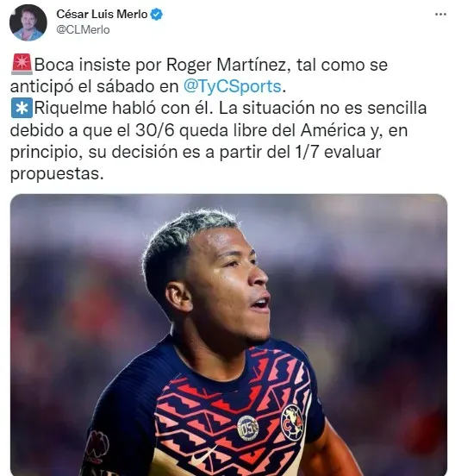Click the final word 'propuestas.'
The width and height of the screenshot is (455, 476).
tap(57, 174)
